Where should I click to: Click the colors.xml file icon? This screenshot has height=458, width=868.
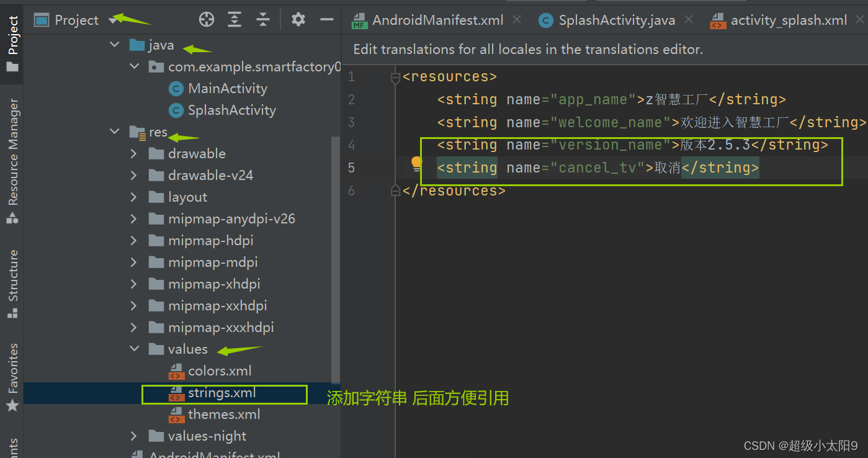(x=177, y=371)
